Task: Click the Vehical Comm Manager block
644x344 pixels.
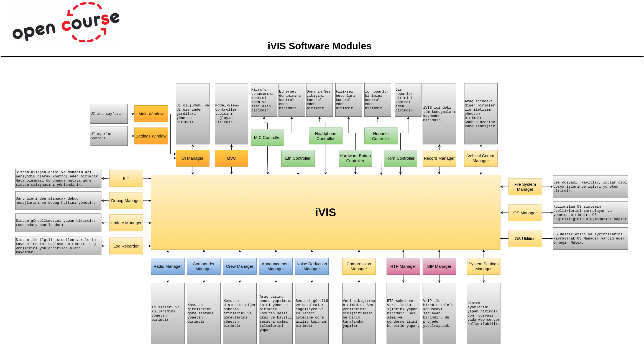Action: click(481, 158)
